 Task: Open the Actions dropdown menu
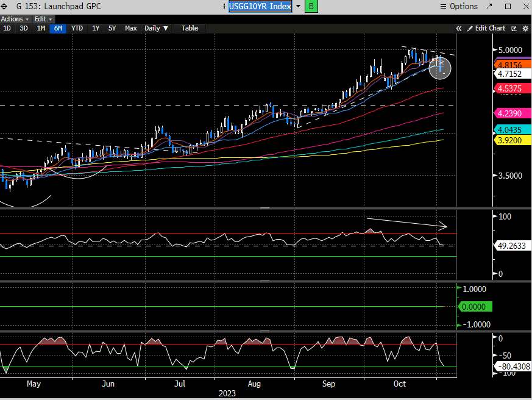pos(15,19)
